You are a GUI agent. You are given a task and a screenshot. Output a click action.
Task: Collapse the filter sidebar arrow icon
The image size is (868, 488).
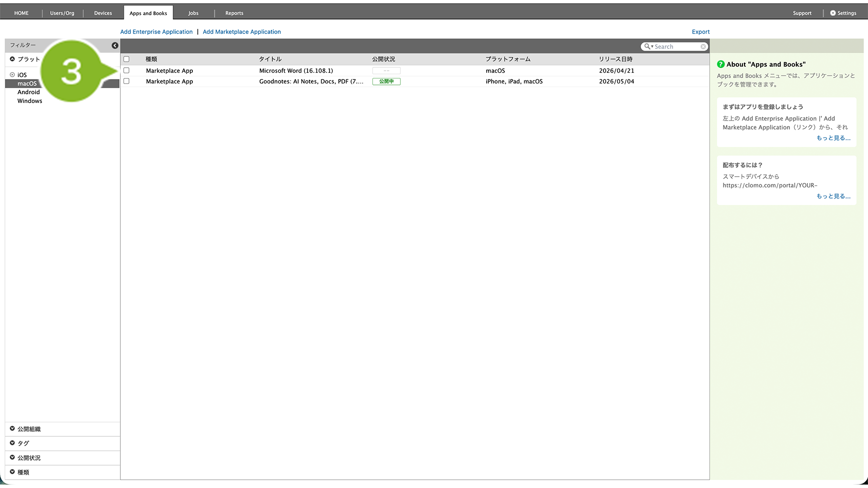(x=115, y=45)
